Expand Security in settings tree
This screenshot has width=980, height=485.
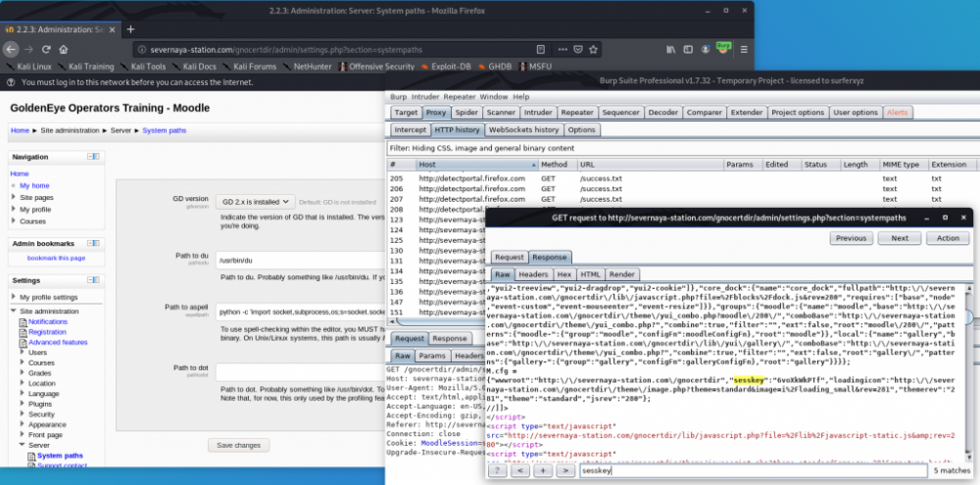(23, 414)
